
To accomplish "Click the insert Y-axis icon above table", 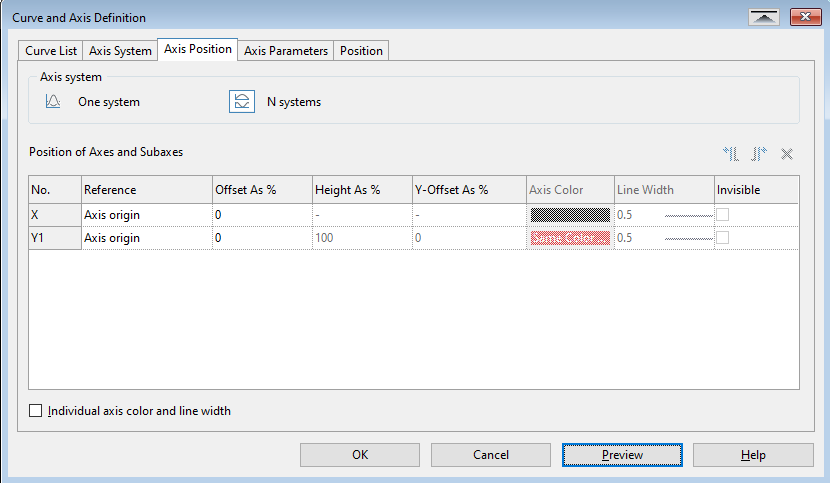I will point(731,154).
